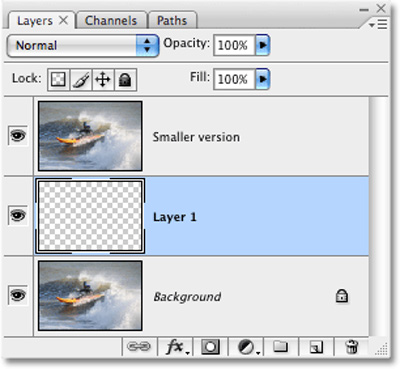Screen dimensions: 400x369
Task: Lock transparent pixels
Action: click(x=58, y=80)
